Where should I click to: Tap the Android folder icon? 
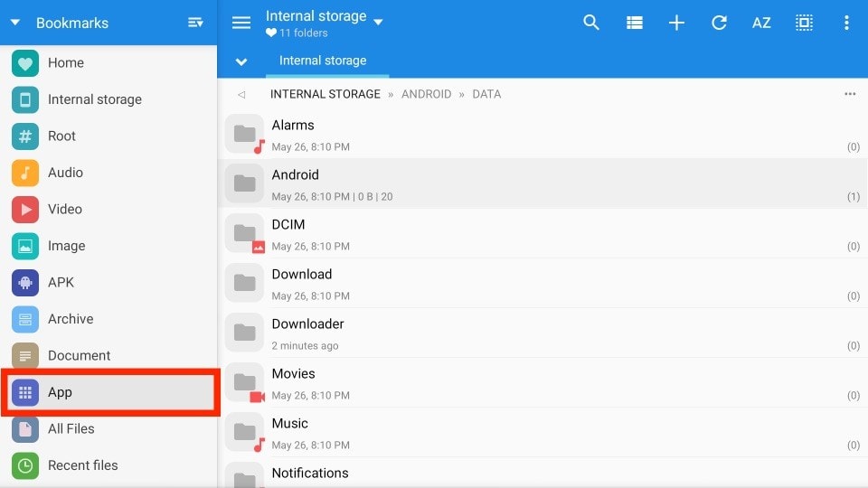point(244,183)
